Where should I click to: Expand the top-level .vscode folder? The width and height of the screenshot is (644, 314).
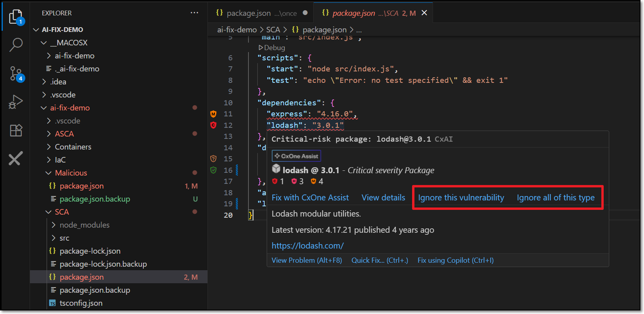click(x=44, y=95)
